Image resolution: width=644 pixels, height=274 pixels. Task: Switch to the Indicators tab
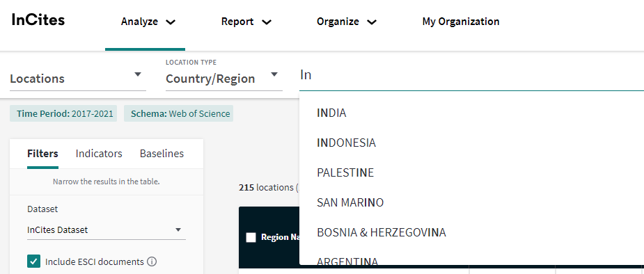(x=99, y=154)
